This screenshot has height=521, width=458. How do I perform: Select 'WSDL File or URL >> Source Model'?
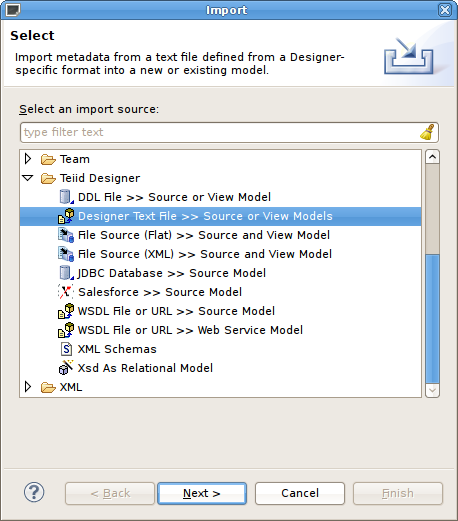tap(176, 311)
